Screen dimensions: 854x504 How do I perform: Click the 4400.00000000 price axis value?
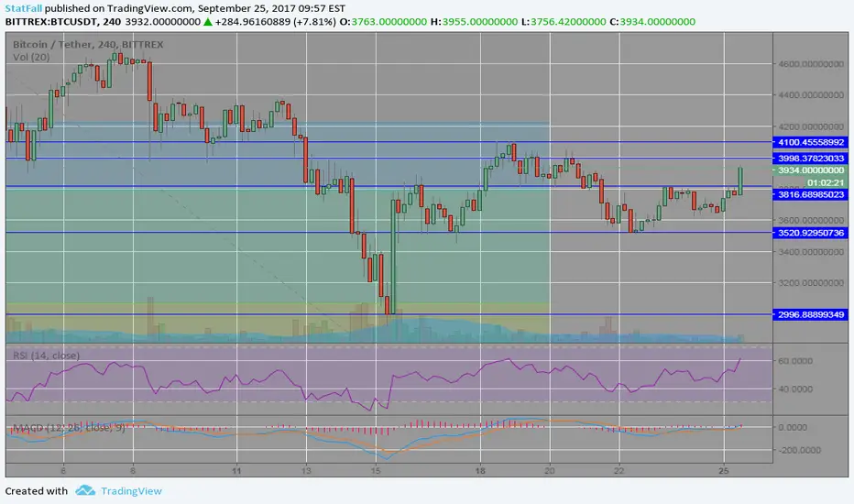[811, 94]
